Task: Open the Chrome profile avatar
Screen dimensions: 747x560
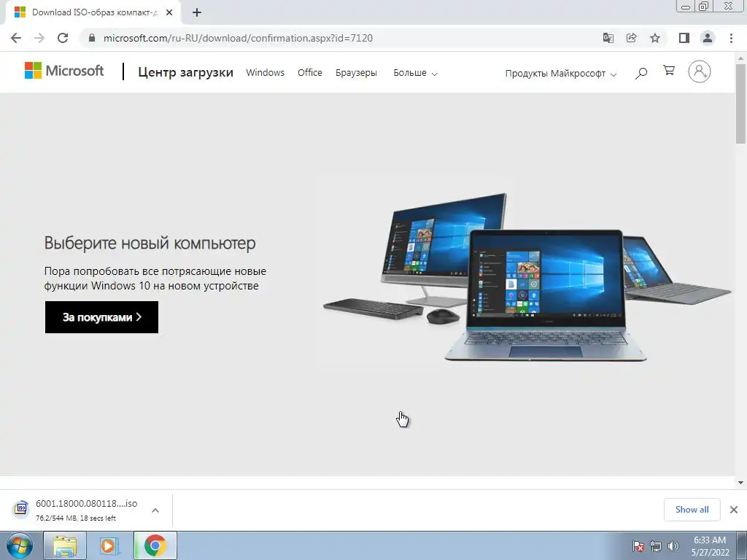Action: pos(708,38)
